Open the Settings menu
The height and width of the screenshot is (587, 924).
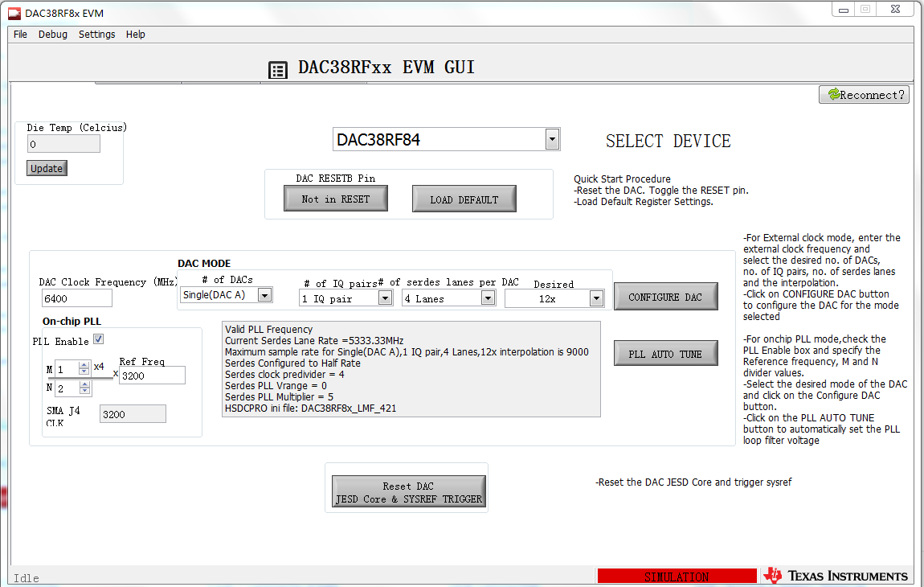tap(96, 35)
